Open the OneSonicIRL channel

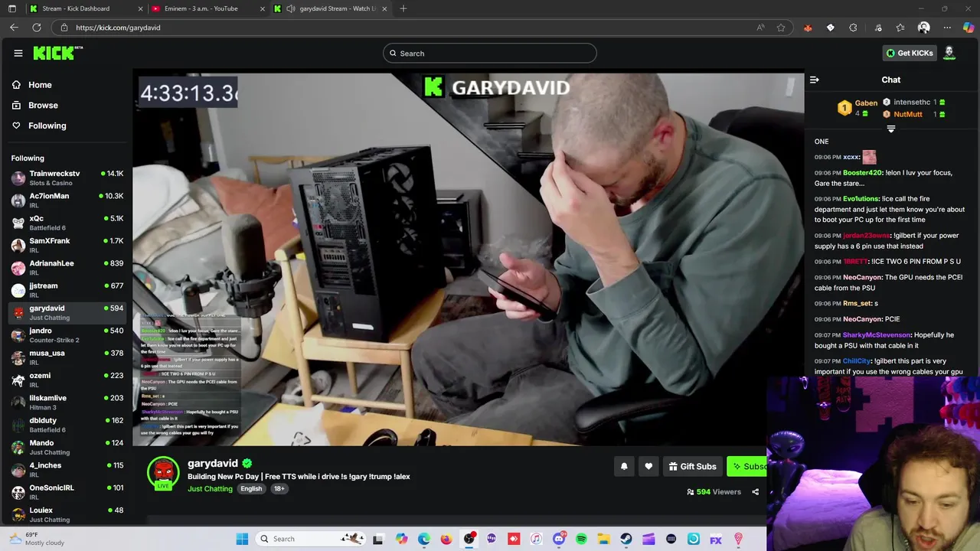coord(67,492)
